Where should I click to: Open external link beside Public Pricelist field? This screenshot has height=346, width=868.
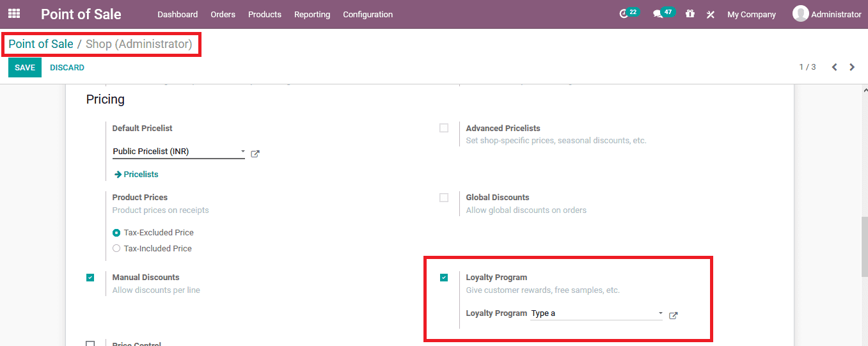pos(255,153)
